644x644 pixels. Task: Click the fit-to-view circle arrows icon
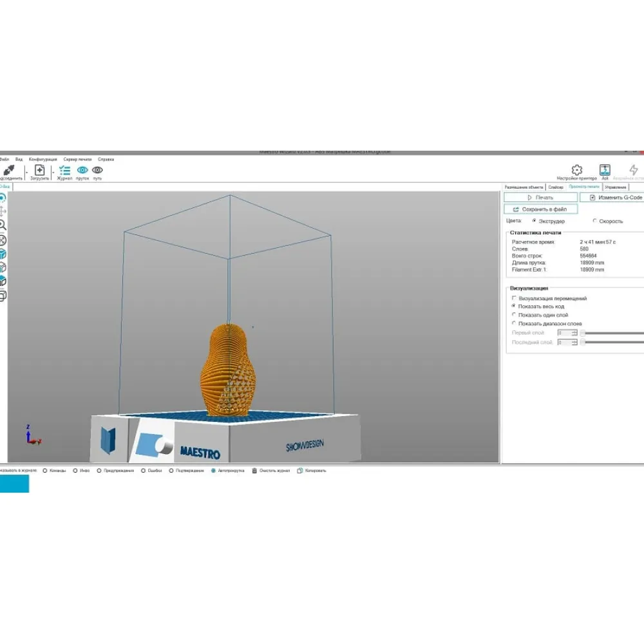point(3,240)
